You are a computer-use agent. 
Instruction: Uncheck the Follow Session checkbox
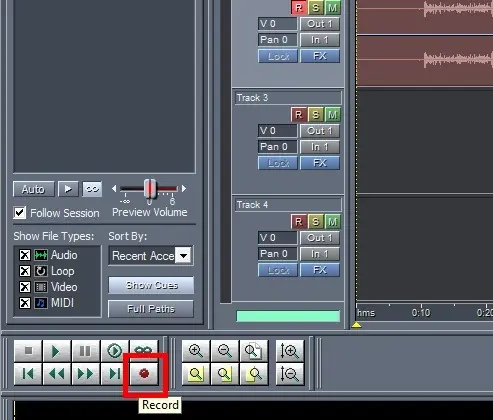pyautogui.click(x=20, y=213)
